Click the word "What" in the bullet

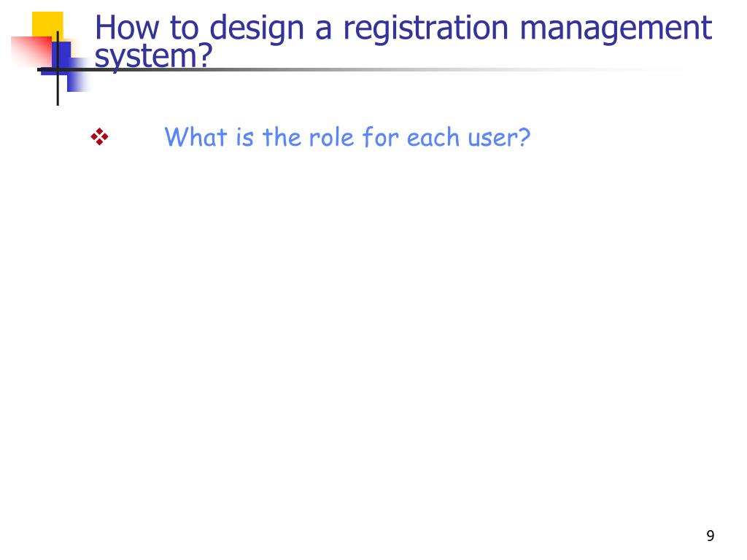196,137
